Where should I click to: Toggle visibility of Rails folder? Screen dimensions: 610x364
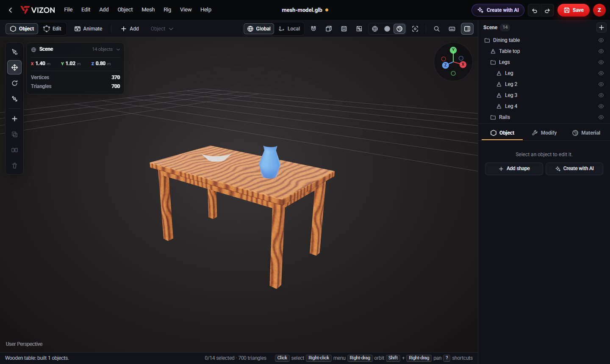pyautogui.click(x=601, y=117)
